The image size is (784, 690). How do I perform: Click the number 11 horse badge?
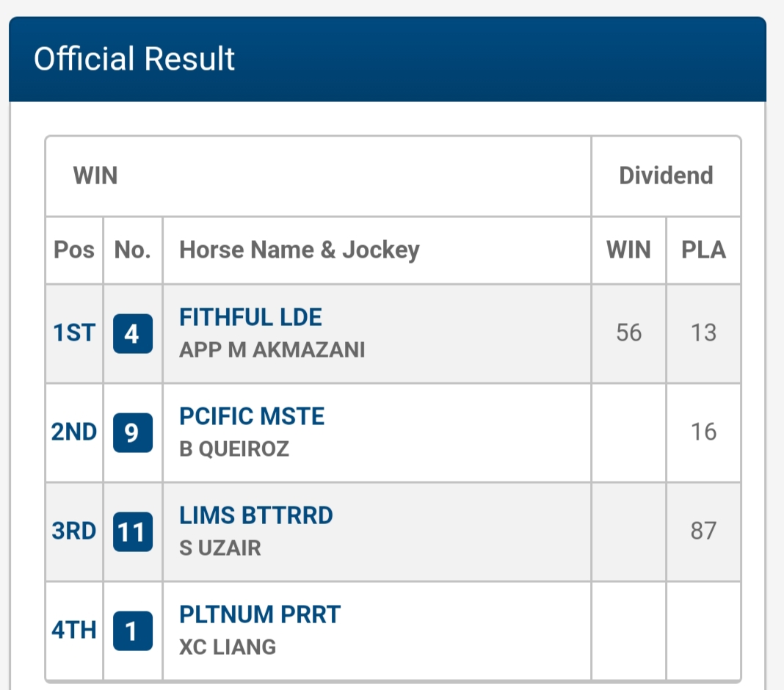pos(133,531)
